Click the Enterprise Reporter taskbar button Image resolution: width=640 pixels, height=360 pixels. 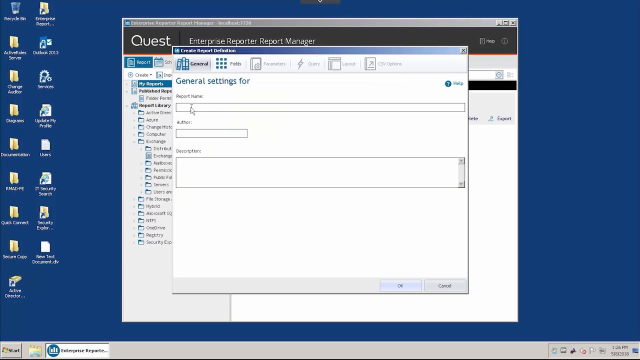click(x=78, y=351)
